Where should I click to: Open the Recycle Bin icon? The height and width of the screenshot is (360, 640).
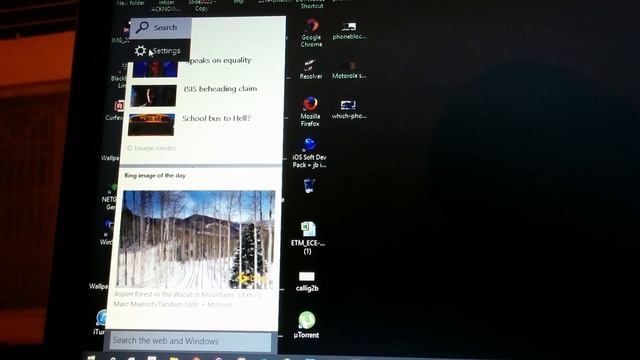pos(309,185)
